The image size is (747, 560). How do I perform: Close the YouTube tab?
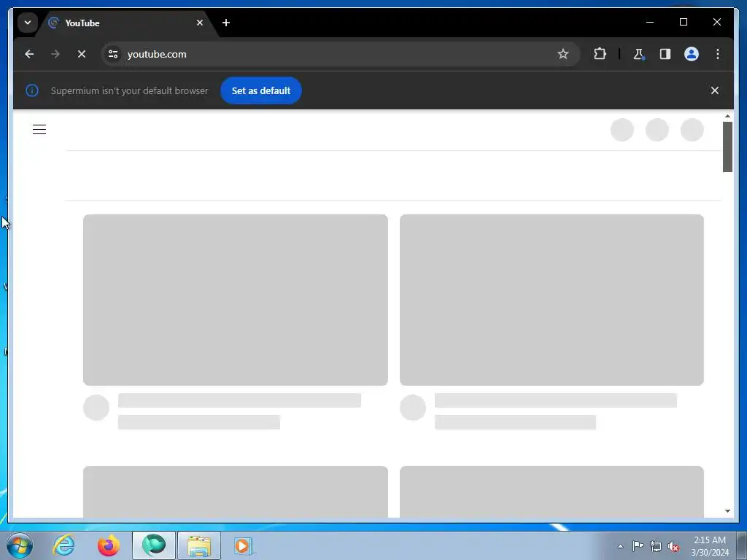[x=200, y=23]
